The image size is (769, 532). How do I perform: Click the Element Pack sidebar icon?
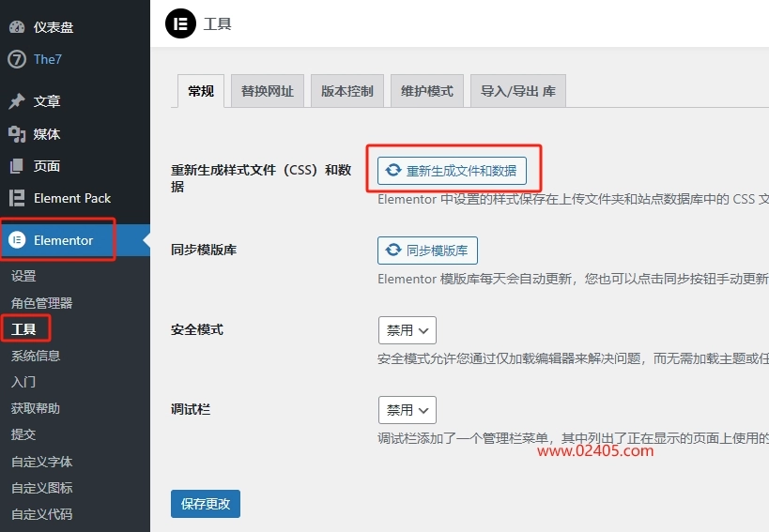click(17, 198)
